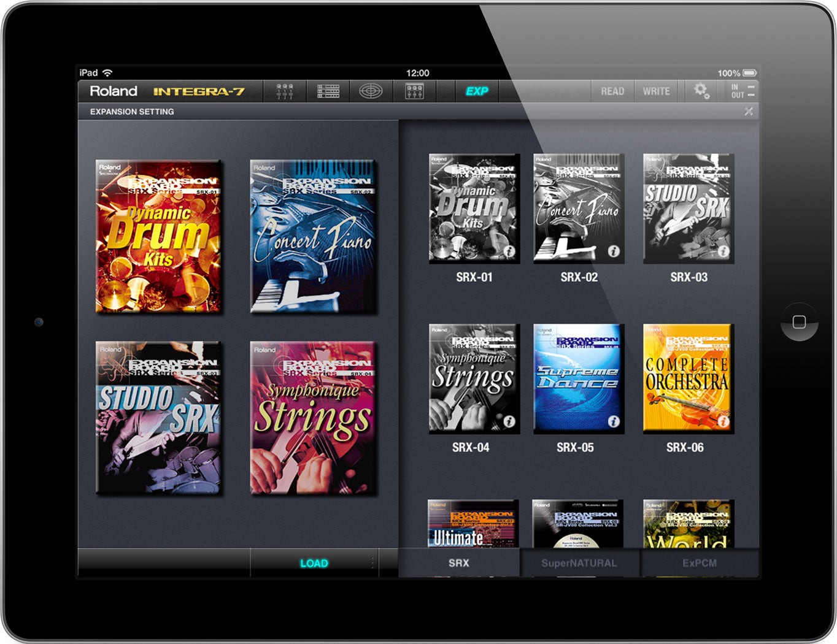This screenshot has height=644, width=837.
Task: Choose the SRX-03 Studio SRX thumbnail
Action: [x=688, y=209]
